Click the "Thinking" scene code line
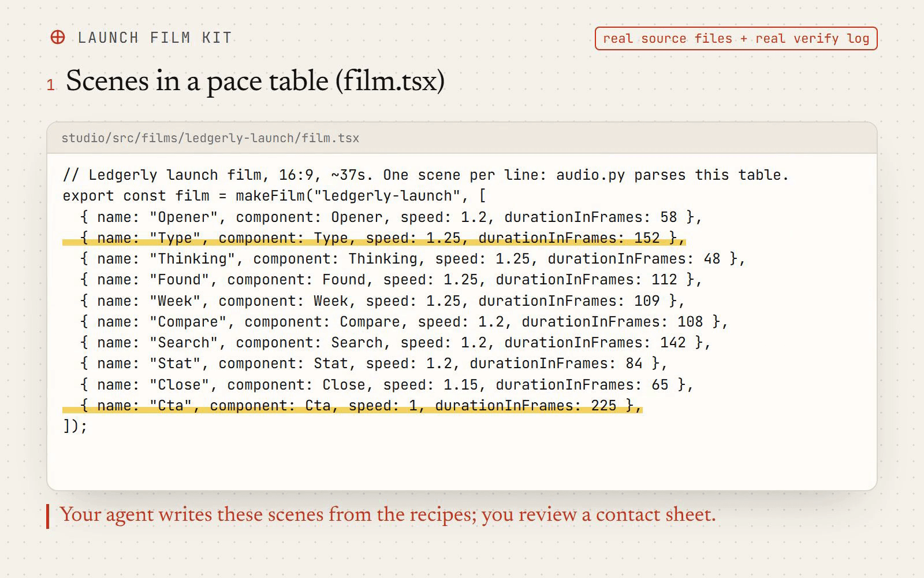This screenshot has width=924, height=578. point(413,259)
